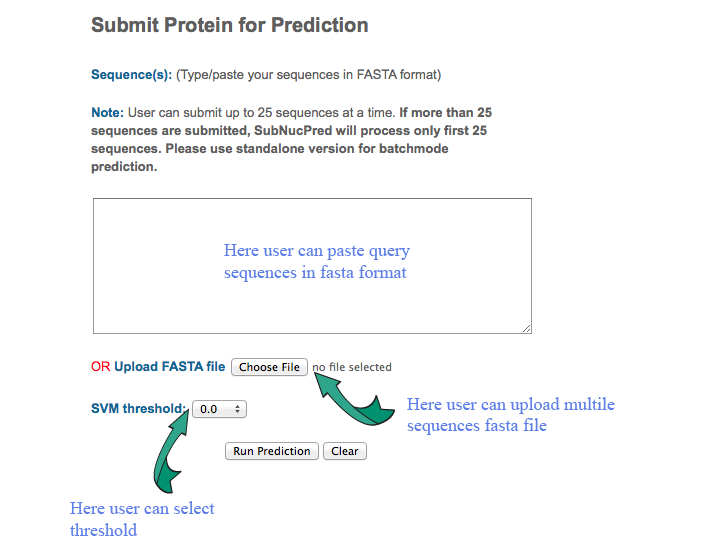Click the Clear button
The width and height of the screenshot is (702, 542).
point(345,451)
